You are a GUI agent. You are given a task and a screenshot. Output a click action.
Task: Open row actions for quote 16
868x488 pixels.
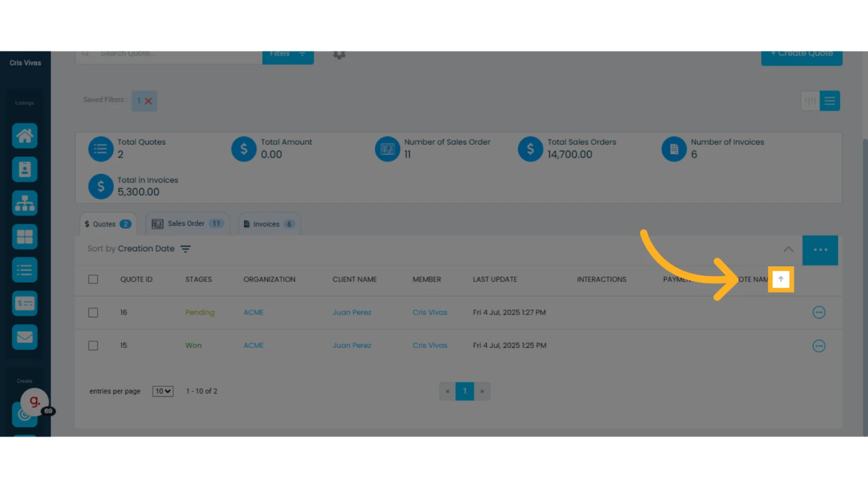point(819,312)
